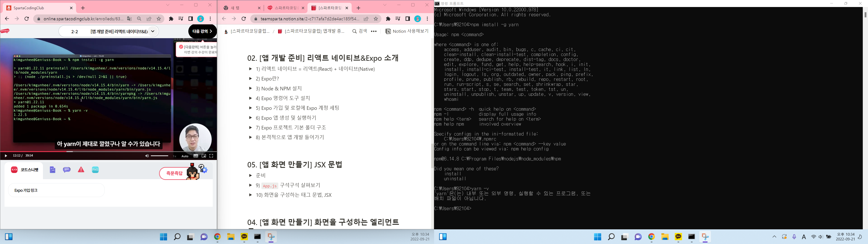
Task: Play the lecture video
Action: coord(5,156)
